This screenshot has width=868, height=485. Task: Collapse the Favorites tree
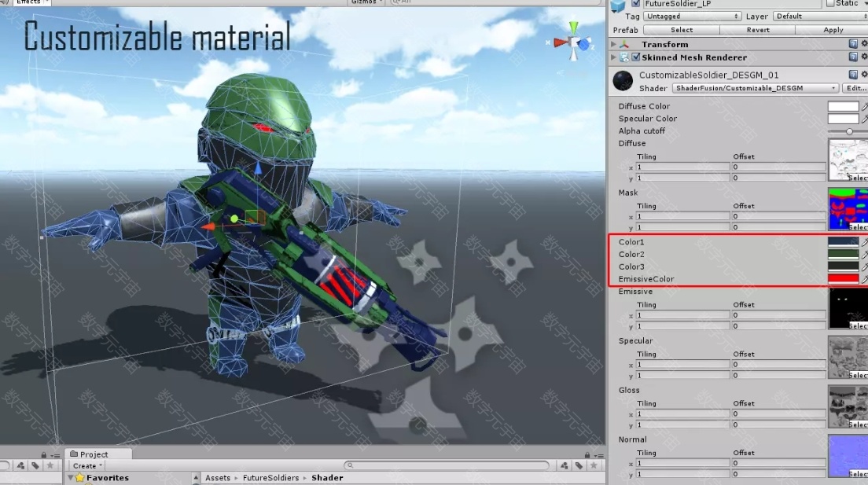point(70,478)
